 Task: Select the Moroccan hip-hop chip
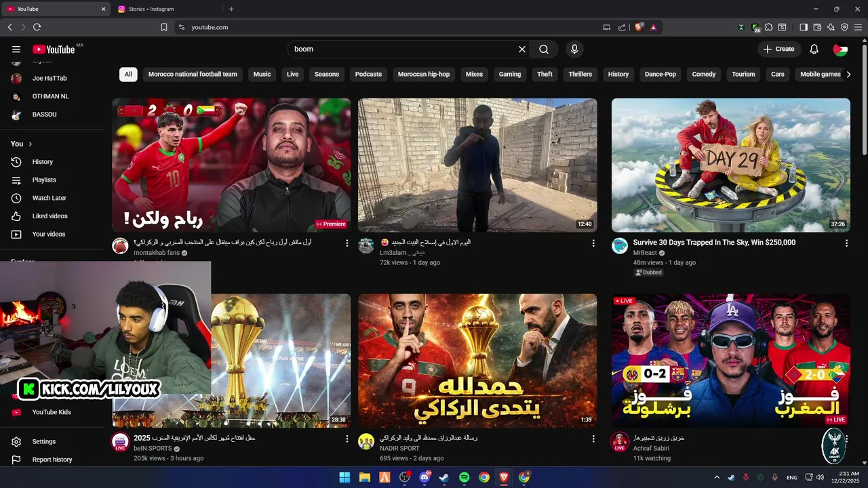click(x=424, y=74)
